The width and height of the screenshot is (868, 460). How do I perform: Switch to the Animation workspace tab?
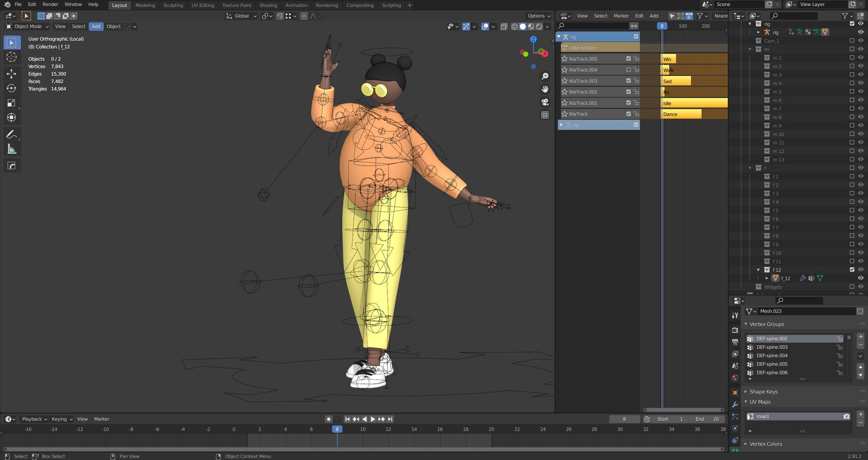click(296, 5)
